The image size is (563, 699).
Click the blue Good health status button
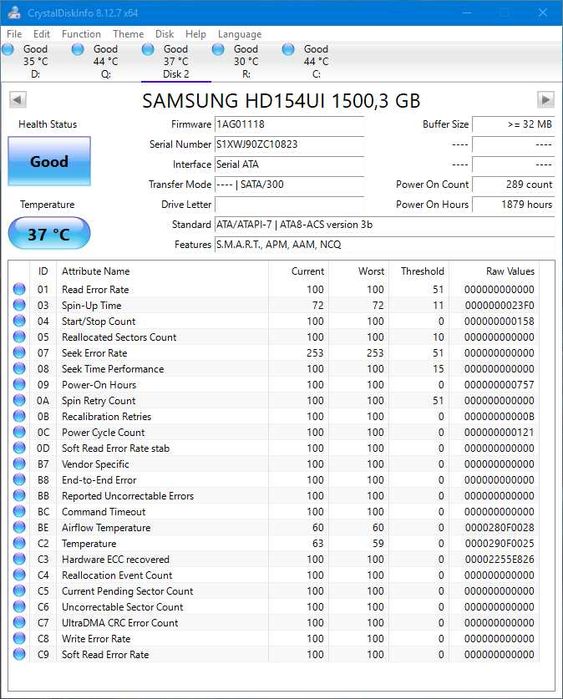tap(49, 161)
